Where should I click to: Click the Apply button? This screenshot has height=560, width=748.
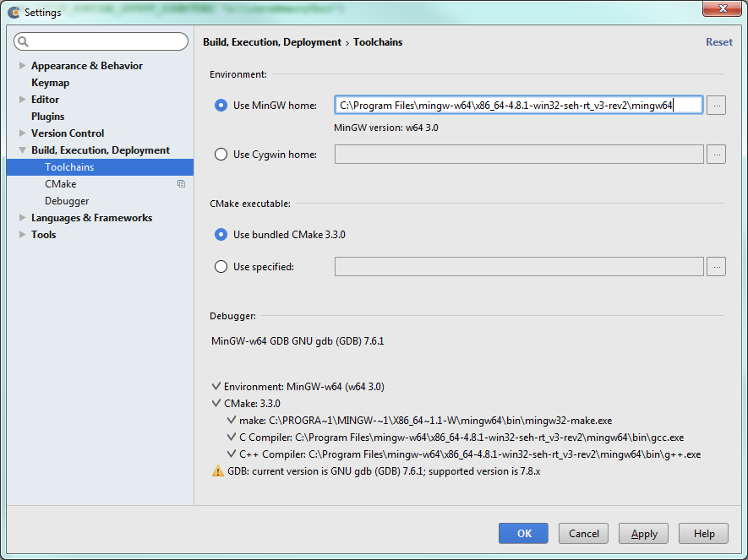tap(643, 533)
